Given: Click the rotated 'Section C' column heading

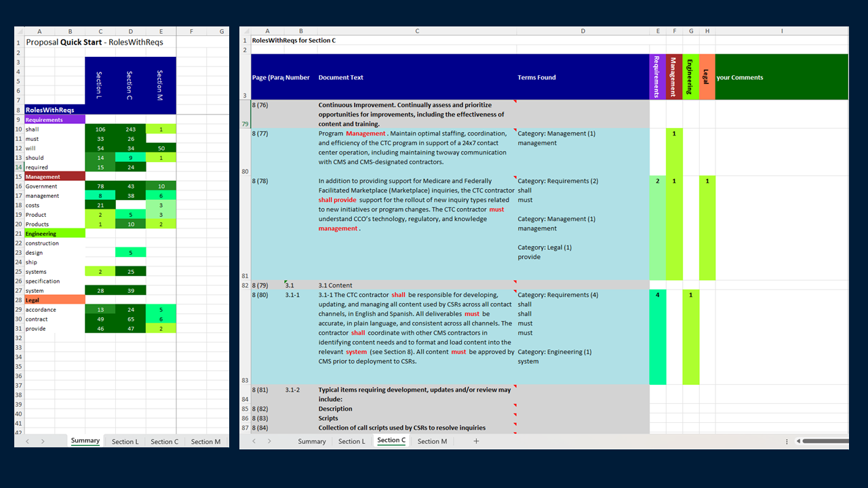Looking at the screenshot, I should pos(130,85).
